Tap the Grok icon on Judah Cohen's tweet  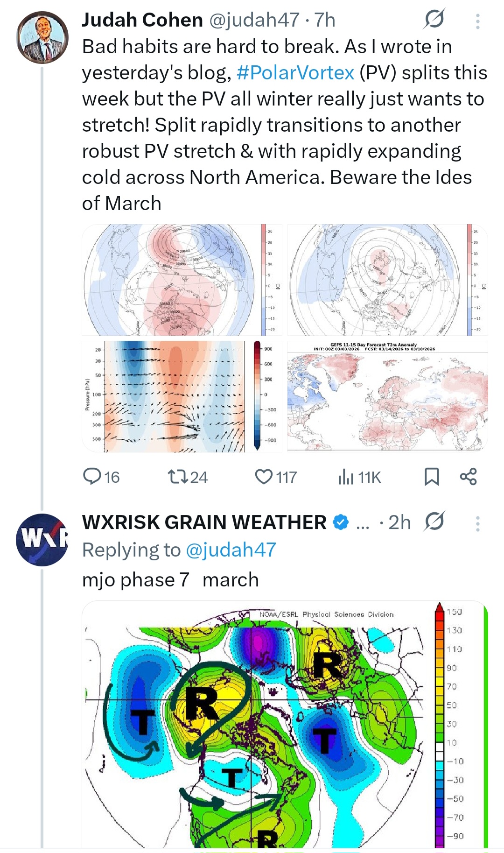click(x=434, y=20)
